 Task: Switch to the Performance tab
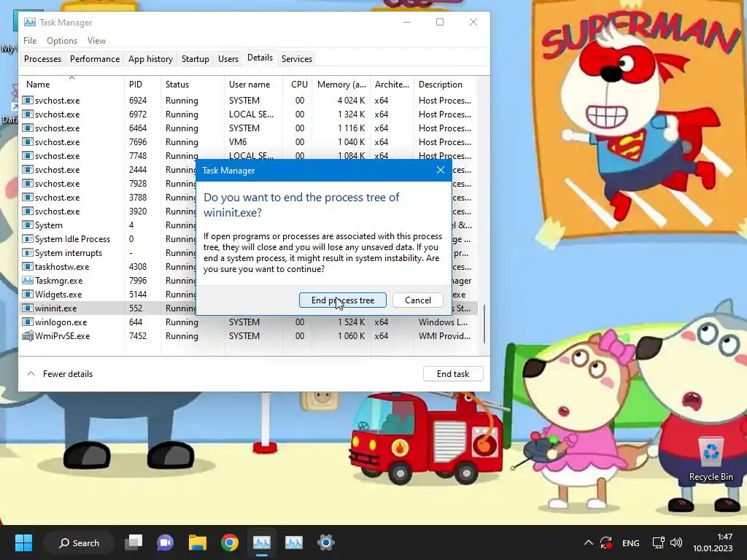pyautogui.click(x=95, y=58)
